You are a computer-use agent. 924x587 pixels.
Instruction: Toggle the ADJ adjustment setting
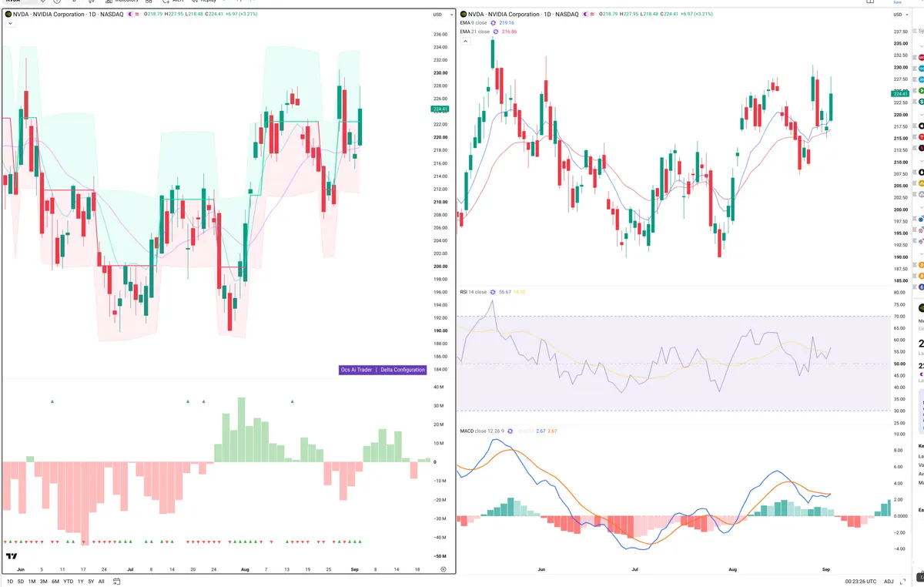[889, 582]
